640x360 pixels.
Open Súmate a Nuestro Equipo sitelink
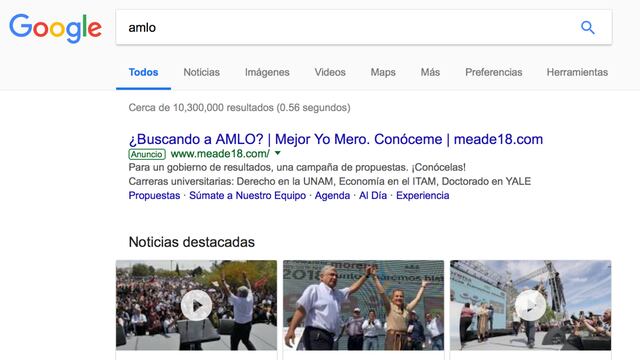point(247,196)
